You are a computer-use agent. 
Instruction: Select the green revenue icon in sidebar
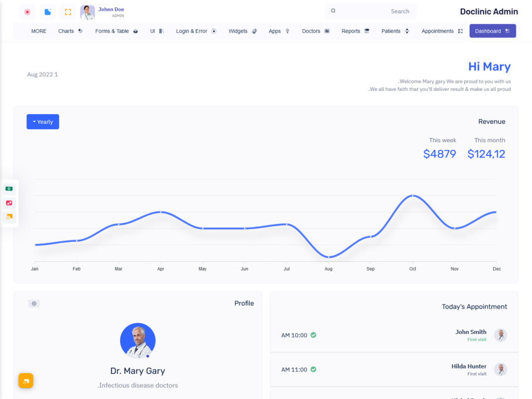[x=9, y=188]
